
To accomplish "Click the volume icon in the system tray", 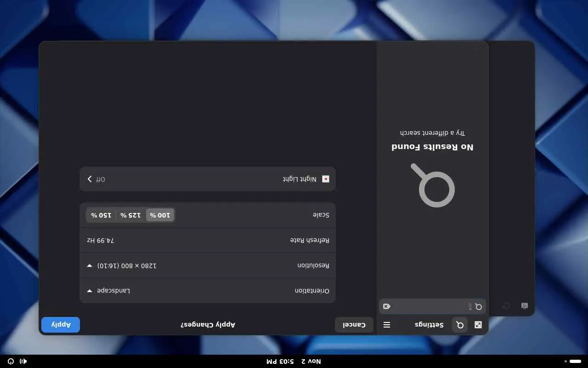I will pyautogui.click(x=23, y=362).
